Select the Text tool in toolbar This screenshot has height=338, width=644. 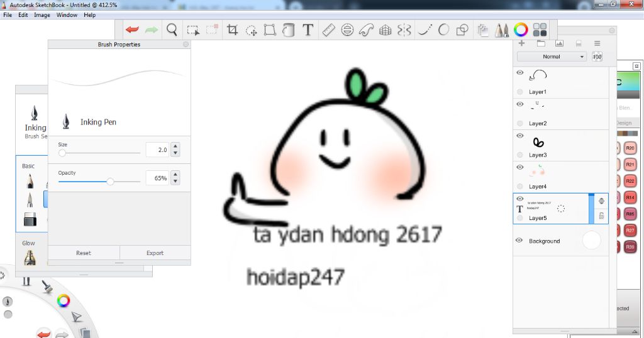[x=308, y=30]
